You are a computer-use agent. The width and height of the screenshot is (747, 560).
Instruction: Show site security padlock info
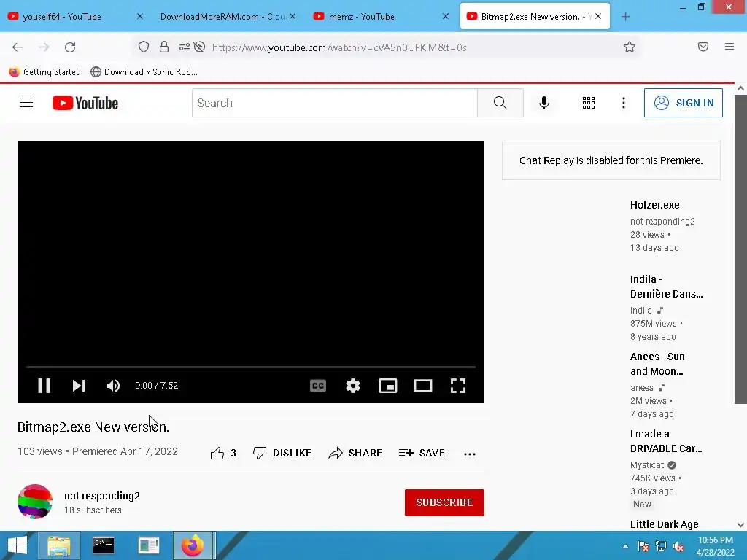tap(164, 47)
